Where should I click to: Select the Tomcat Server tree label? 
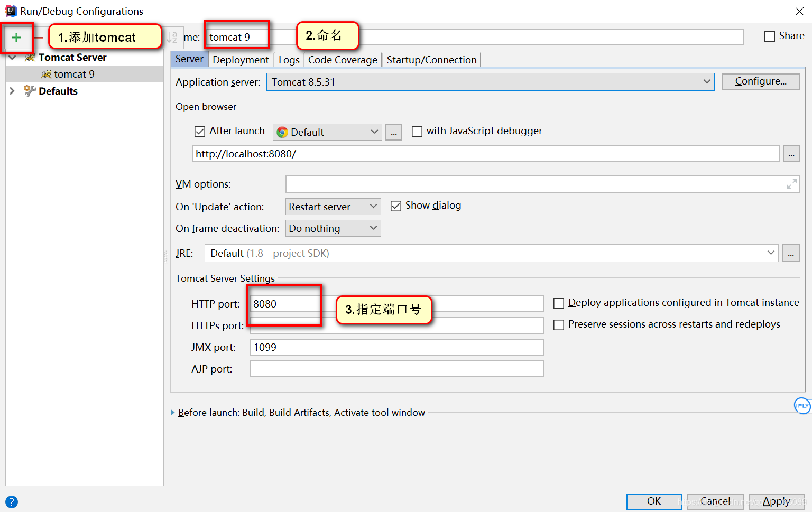tap(72, 57)
